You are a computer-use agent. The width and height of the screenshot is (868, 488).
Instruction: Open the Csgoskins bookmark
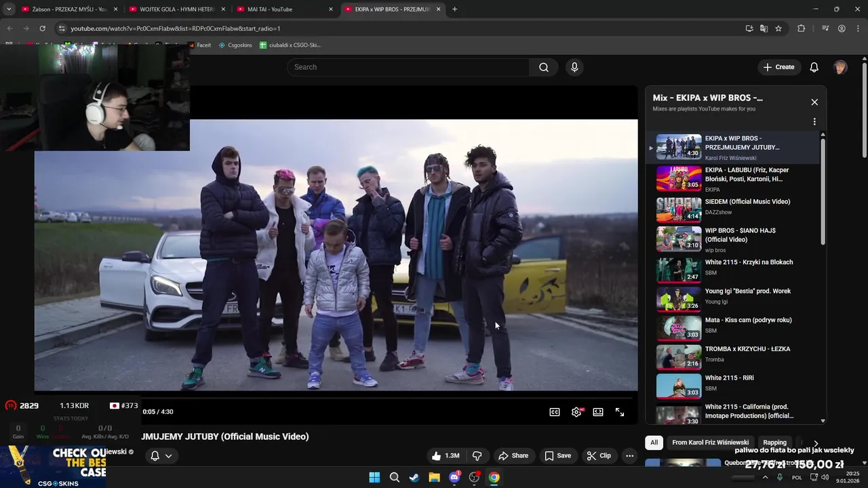(x=235, y=45)
